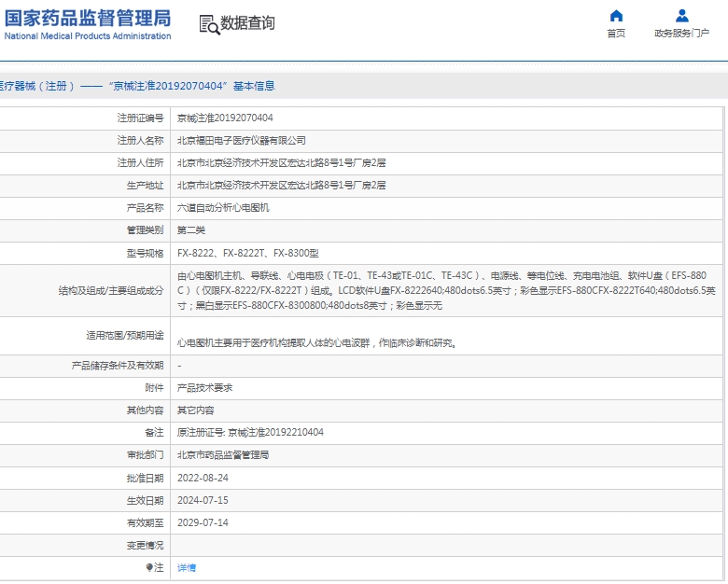Click the 附件 label
Image resolution: width=728 pixels, height=584 pixels.
[155, 388]
